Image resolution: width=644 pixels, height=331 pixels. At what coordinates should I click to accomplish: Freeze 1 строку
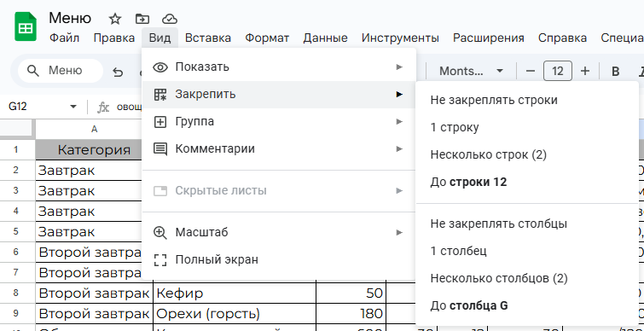tap(527, 127)
